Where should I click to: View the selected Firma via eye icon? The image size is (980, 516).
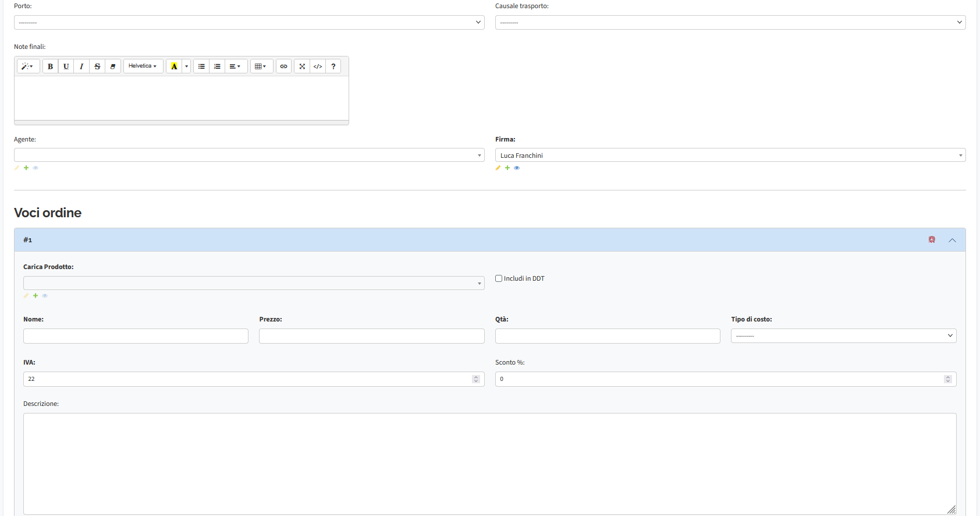pyautogui.click(x=517, y=168)
